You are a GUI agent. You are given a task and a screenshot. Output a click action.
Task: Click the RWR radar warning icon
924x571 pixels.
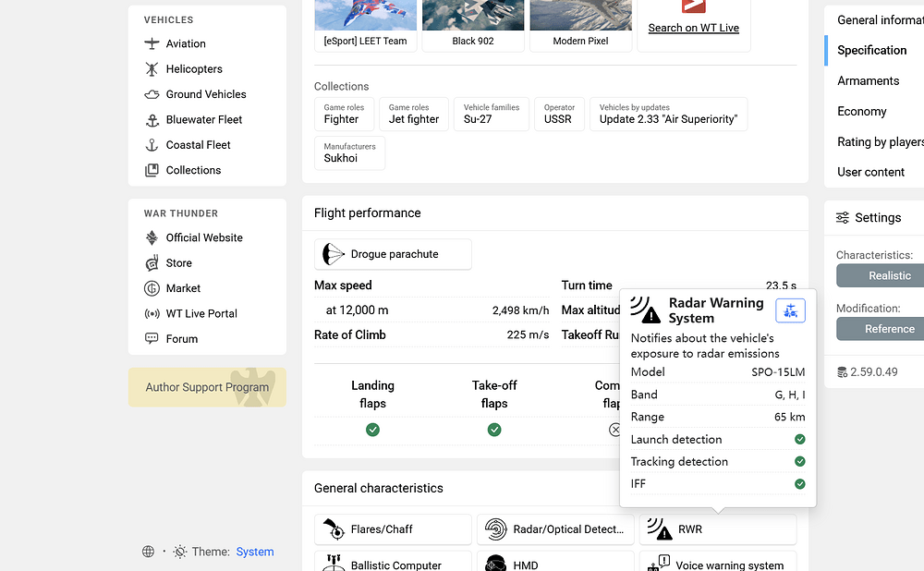[x=660, y=529]
